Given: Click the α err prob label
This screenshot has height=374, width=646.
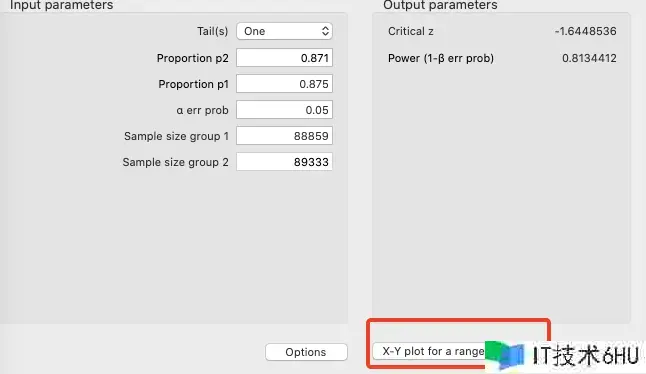Looking at the screenshot, I should coord(202,110).
